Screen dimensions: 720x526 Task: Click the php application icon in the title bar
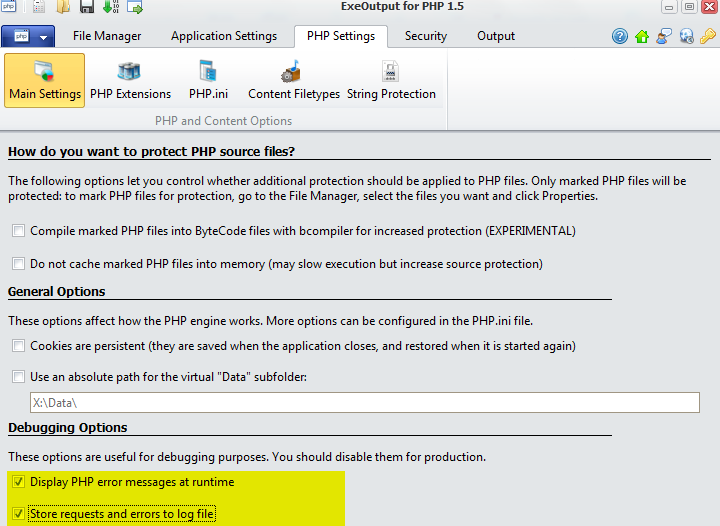coord(8,6)
